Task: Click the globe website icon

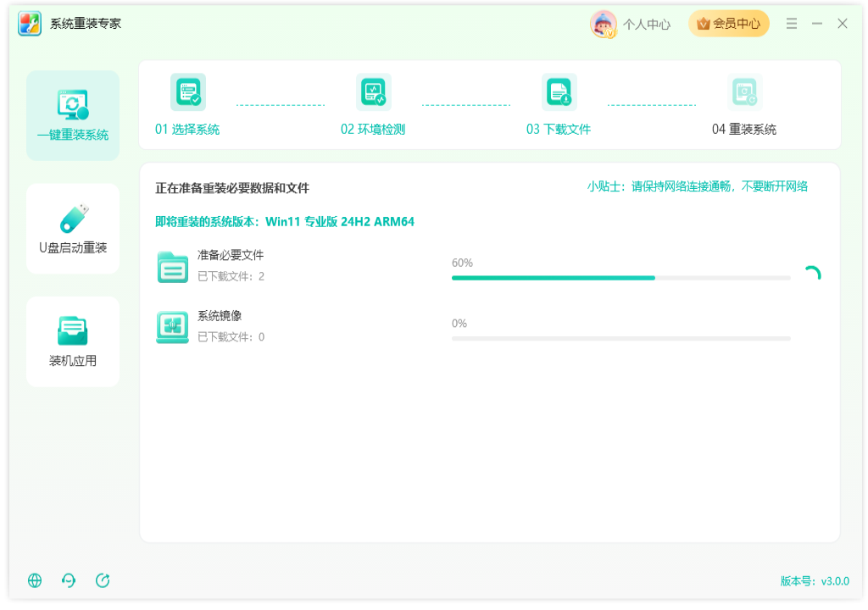Action: (x=35, y=580)
